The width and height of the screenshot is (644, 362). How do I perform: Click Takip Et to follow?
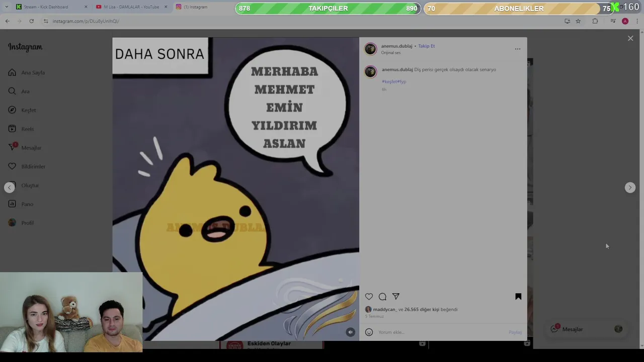[426, 46]
